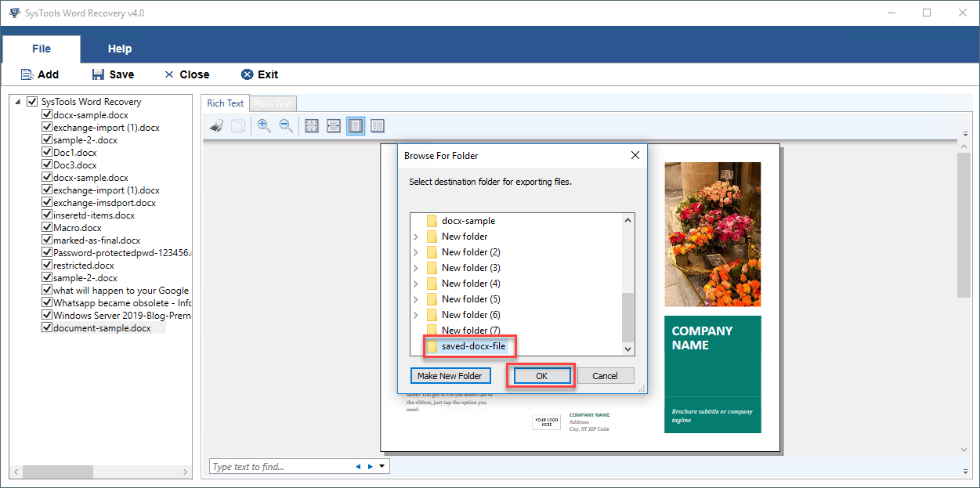Click the flower photo in document preview

pos(712,234)
